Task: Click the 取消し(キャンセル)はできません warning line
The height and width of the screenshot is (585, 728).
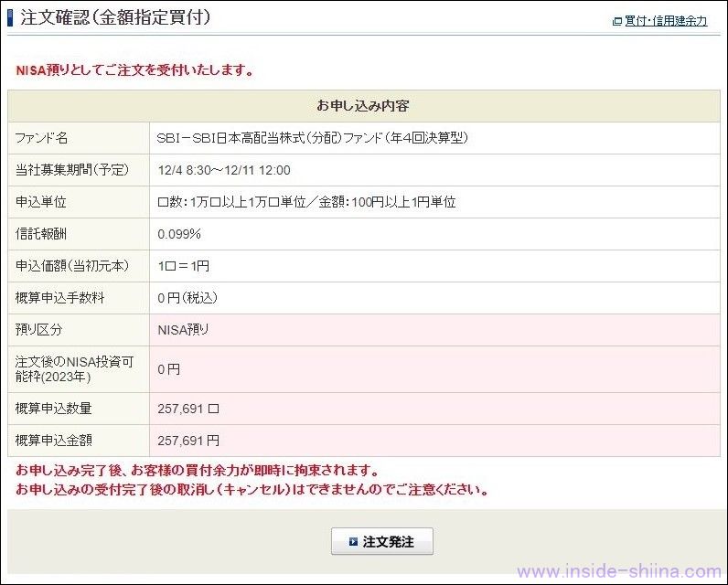Action: click(252, 489)
